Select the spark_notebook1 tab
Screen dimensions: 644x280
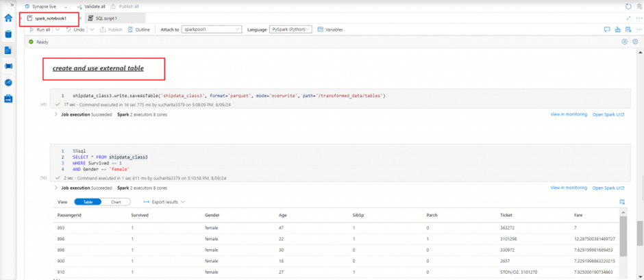[50, 18]
